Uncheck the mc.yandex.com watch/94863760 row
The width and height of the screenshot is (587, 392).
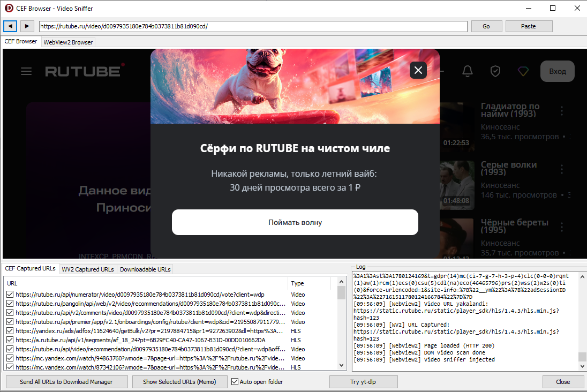tap(10, 358)
